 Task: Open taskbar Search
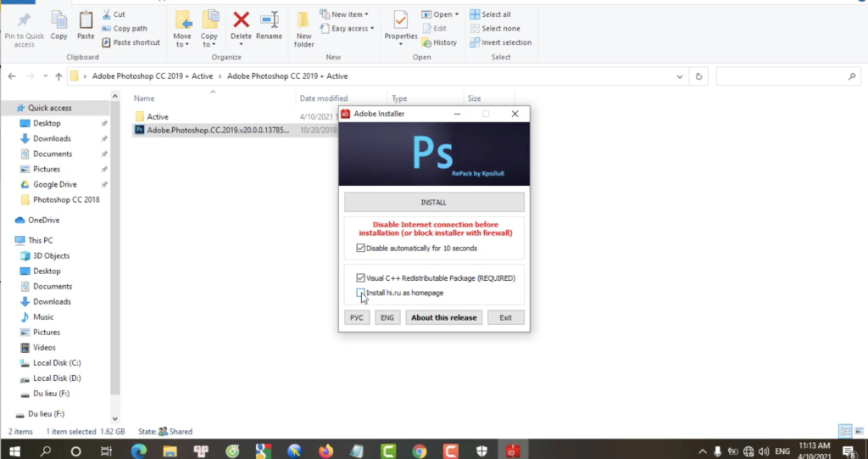coord(47,451)
